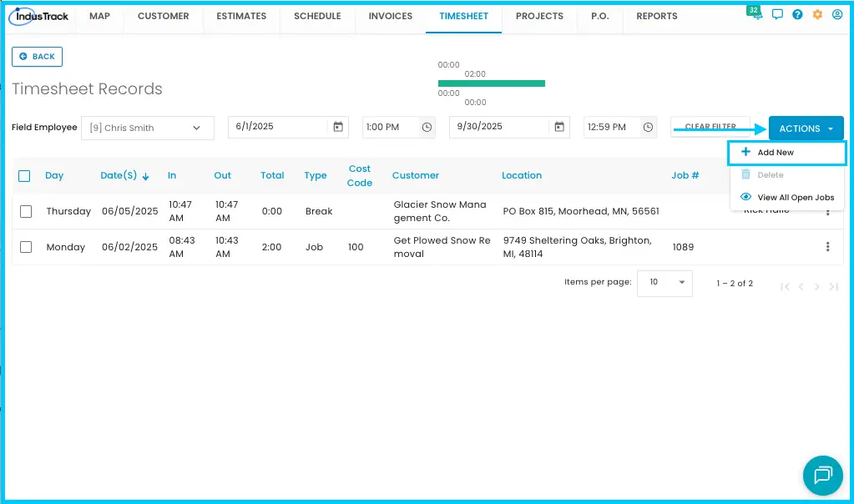This screenshot has height=504, width=854.
Task: Click location PO Box 815, Moorhead
Action: click(x=580, y=211)
